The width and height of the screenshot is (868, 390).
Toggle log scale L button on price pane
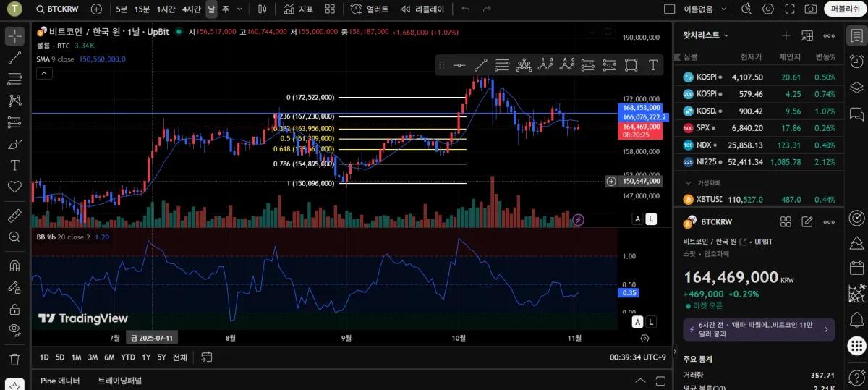pos(651,219)
